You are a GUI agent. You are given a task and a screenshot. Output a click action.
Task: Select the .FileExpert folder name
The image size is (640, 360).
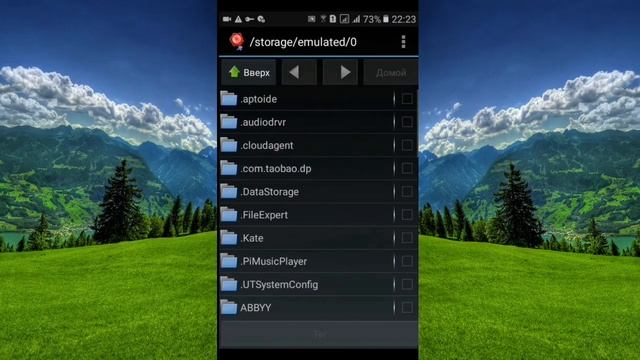[264, 215]
